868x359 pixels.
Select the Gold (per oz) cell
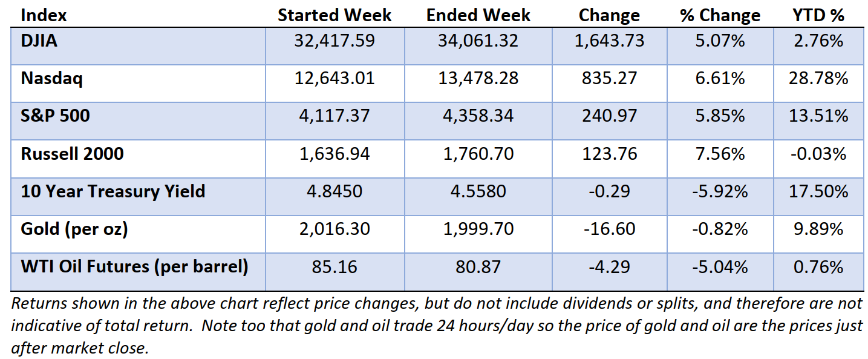74,229
